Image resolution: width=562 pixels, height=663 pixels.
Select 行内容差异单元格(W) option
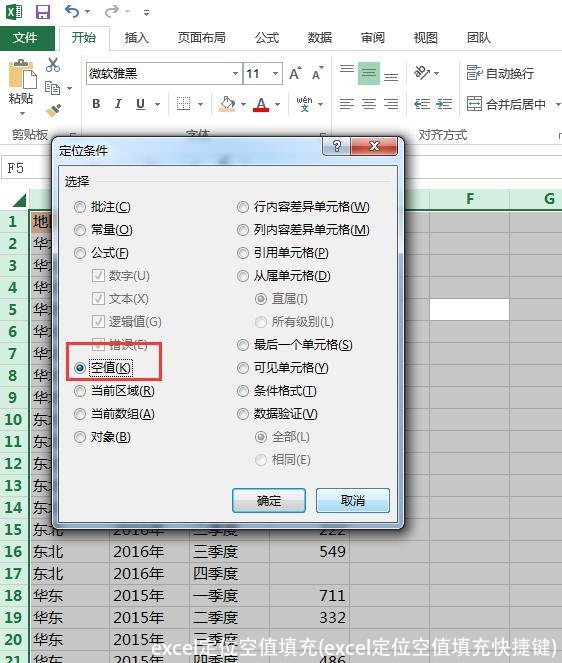(242, 207)
